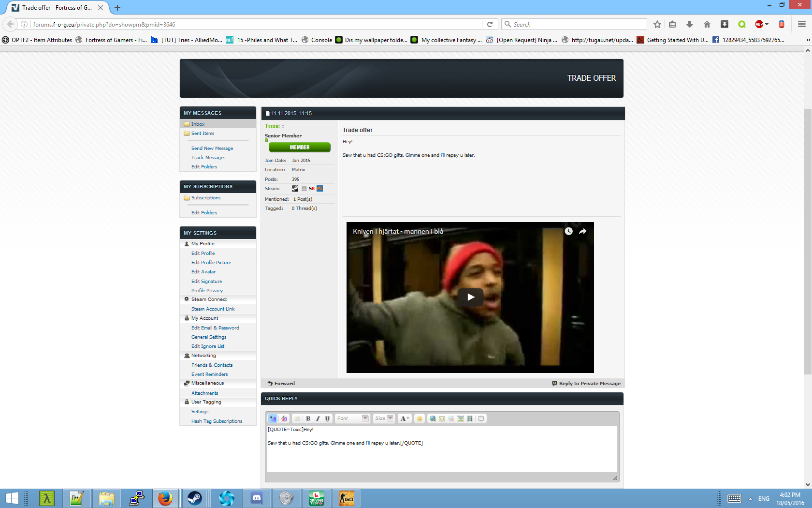This screenshot has height=508, width=812.
Task: Toggle the editor mode switch icon
Action: [x=273, y=418]
